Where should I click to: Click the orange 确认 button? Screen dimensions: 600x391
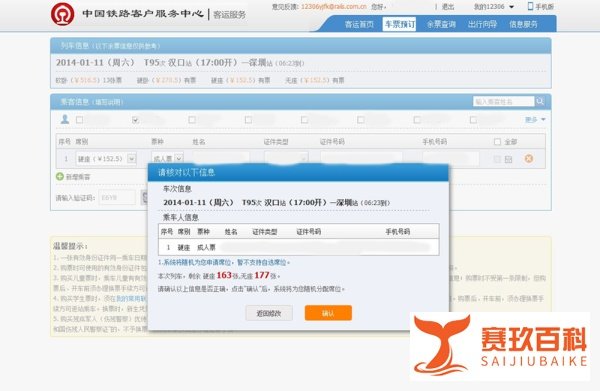(x=328, y=313)
